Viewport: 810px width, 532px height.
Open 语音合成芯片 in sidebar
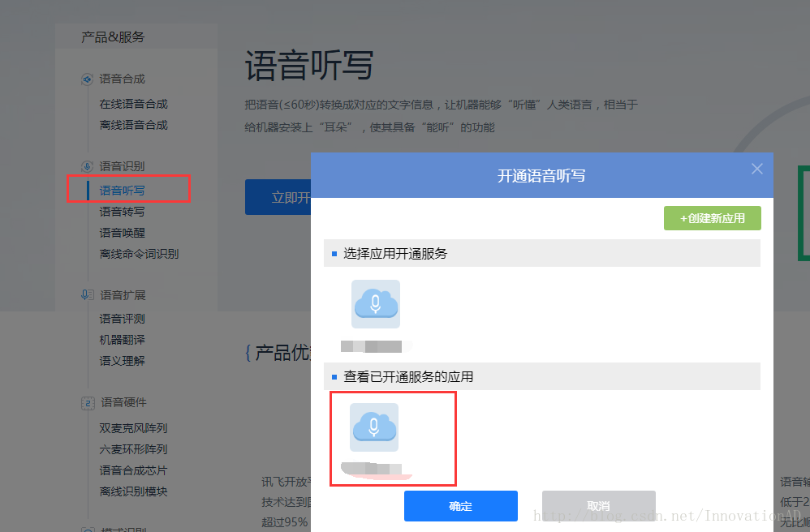pyautogui.click(x=133, y=470)
